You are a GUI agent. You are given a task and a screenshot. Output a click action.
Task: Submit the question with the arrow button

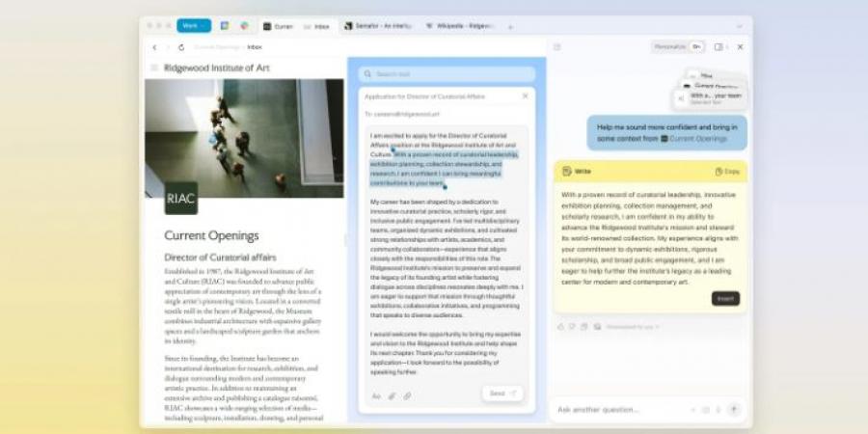[734, 410]
